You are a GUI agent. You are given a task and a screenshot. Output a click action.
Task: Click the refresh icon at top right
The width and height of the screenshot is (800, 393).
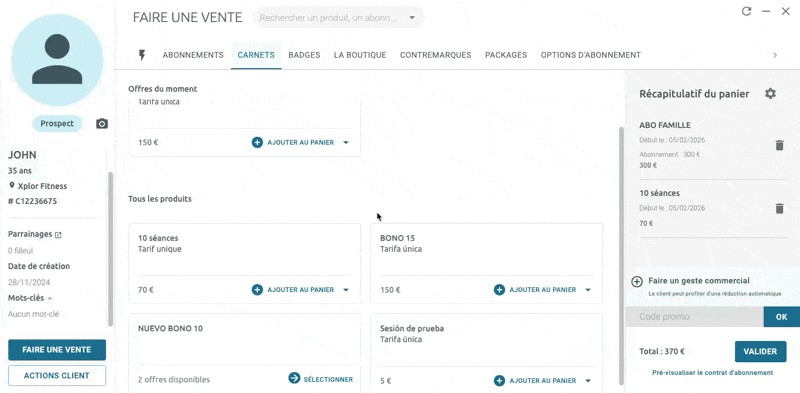point(746,11)
